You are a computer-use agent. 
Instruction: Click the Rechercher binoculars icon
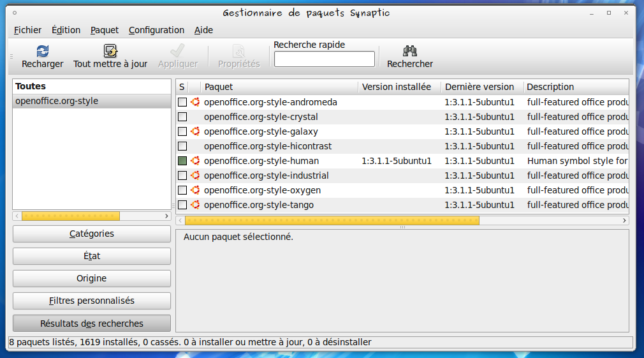tap(410, 51)
